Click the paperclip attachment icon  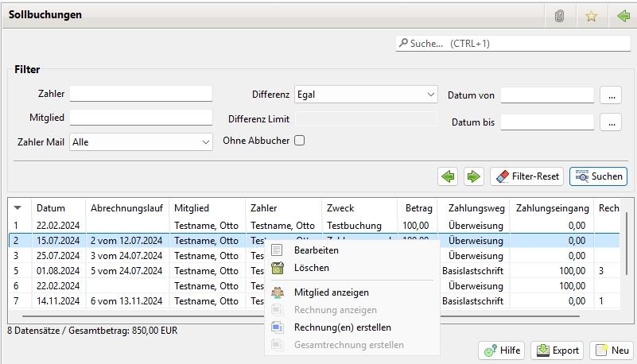pos(560,16)
